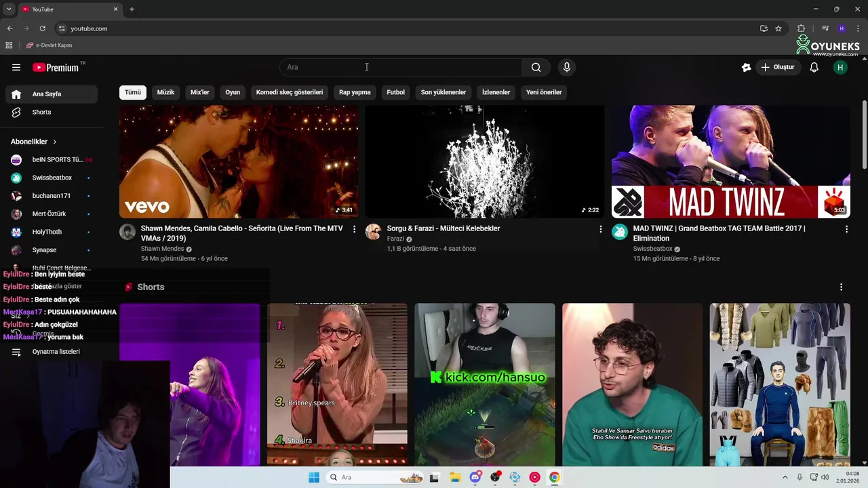Open more options for Señorita video
The width and height of the screenshot is (868, 488).
[354, 229]
